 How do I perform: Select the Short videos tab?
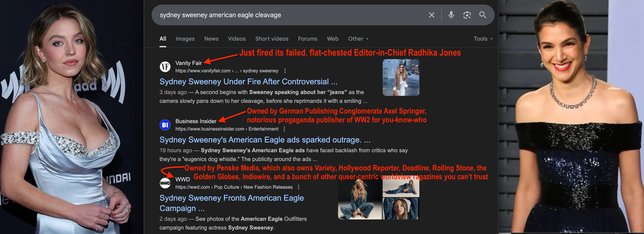click(x=271, y=39)
